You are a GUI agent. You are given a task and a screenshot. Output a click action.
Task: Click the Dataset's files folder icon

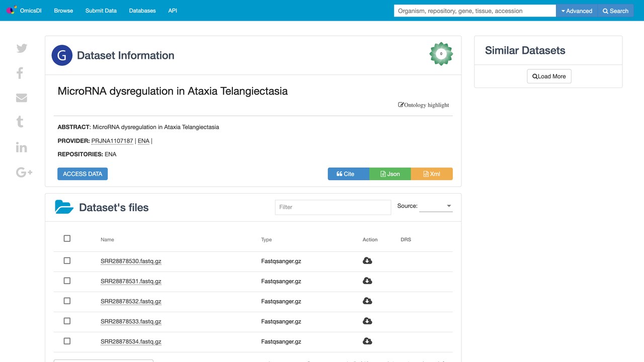tap(64, 207)
